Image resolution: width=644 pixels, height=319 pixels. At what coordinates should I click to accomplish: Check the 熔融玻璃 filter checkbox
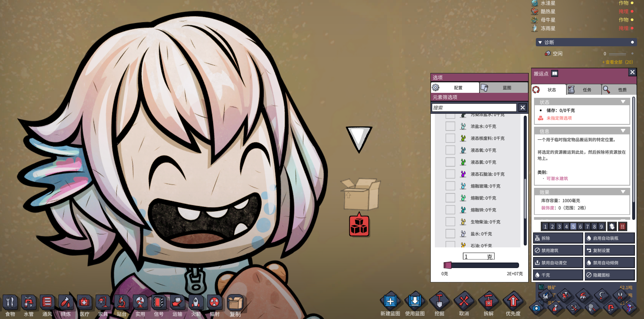click(450, 186)
